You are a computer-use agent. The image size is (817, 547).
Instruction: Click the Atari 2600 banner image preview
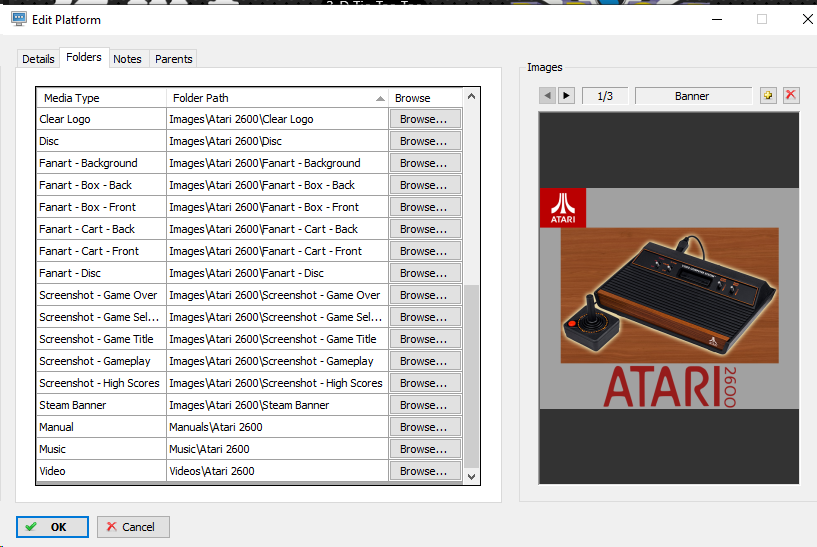pyautogui.click(x=669, y=298)
